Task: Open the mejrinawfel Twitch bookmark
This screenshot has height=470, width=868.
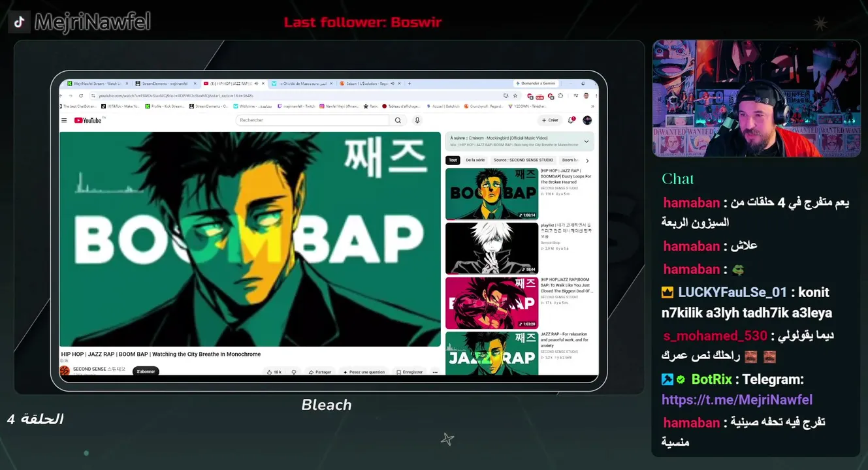Action: pos(296,106)
